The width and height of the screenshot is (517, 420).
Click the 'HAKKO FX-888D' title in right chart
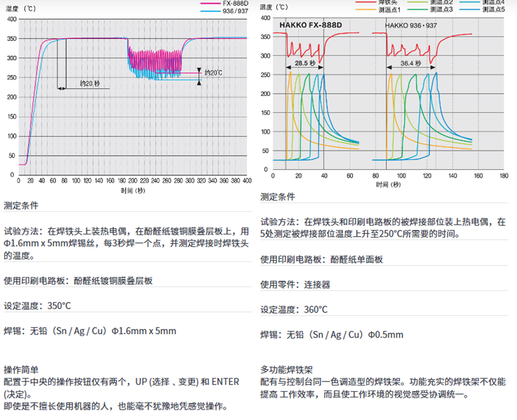click(311, 25)
